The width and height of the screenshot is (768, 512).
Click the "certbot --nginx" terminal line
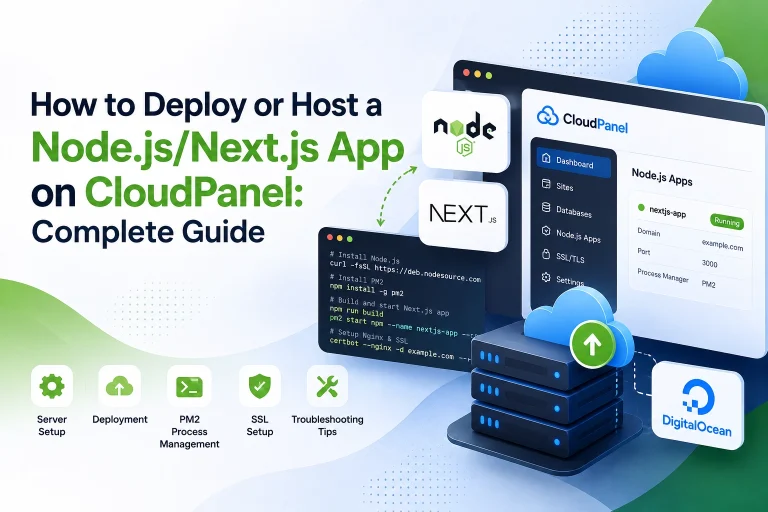click(x=400, y=349)
